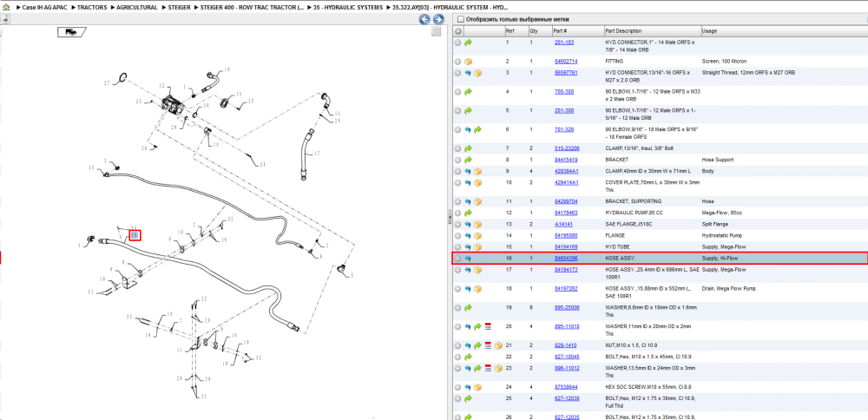The width and height of the screenshot is (868, 420).
Task: Open TRACTORS breadcrumb
Action: click(92, 7)
